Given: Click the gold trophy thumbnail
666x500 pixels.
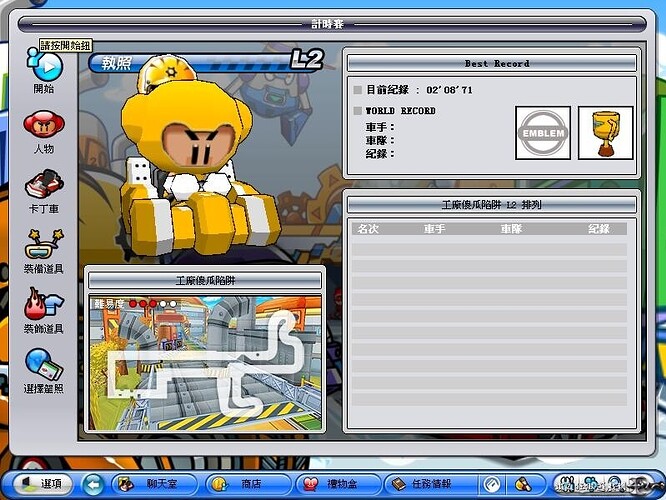Looking at the screenshot, I should click(606, 133).
